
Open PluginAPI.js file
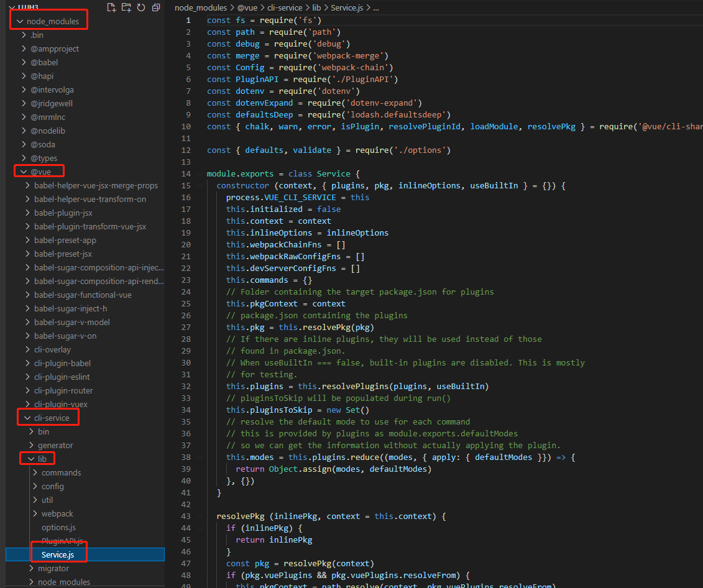[x=62, y=541]
